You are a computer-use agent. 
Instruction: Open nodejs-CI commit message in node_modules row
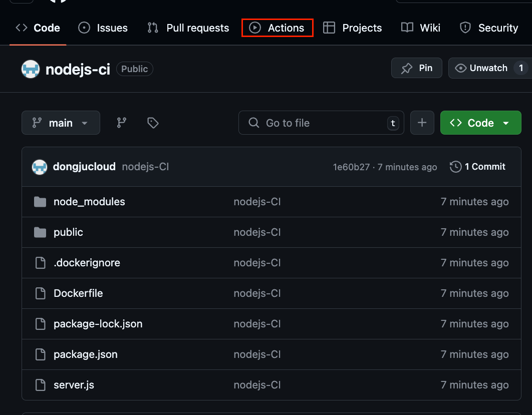257,202
